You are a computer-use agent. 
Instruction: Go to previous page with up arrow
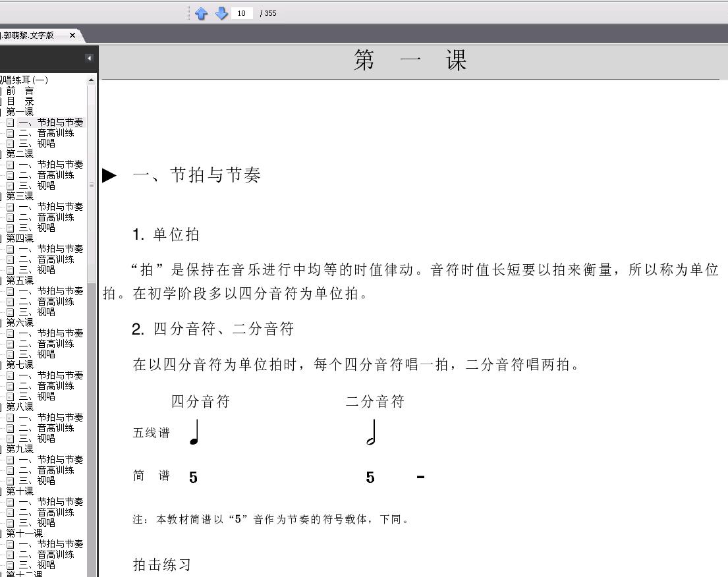click(201, 13)
